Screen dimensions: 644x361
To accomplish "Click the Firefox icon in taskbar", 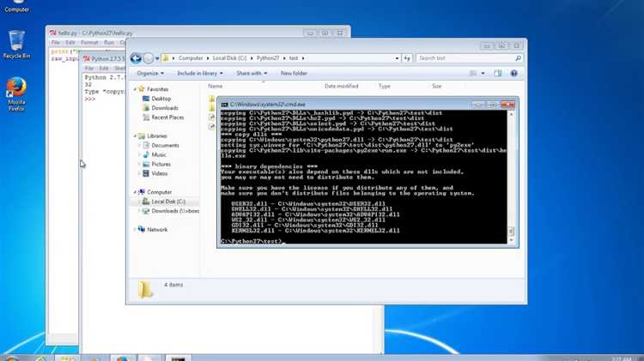I will tap(122, 358).
